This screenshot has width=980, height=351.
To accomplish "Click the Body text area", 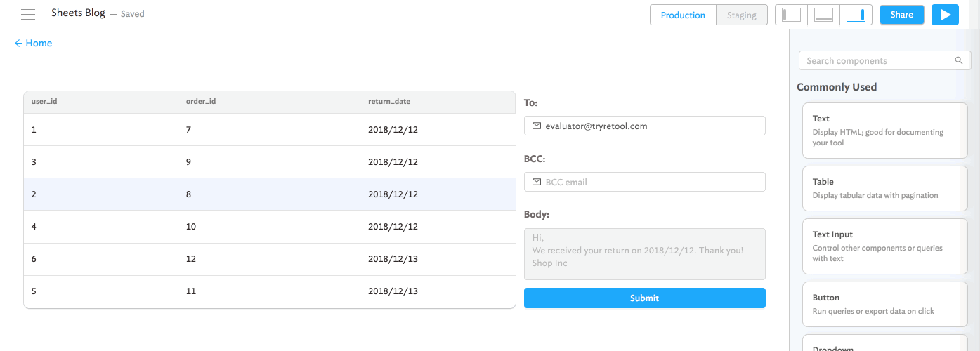I will point(644,254).
